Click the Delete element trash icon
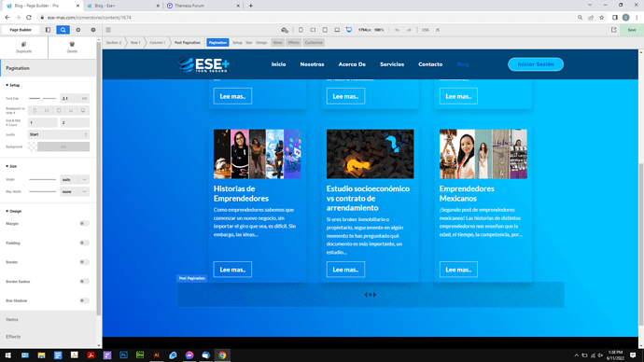The height and width of the screenshot is (362, 644). (x=72, y=45)
